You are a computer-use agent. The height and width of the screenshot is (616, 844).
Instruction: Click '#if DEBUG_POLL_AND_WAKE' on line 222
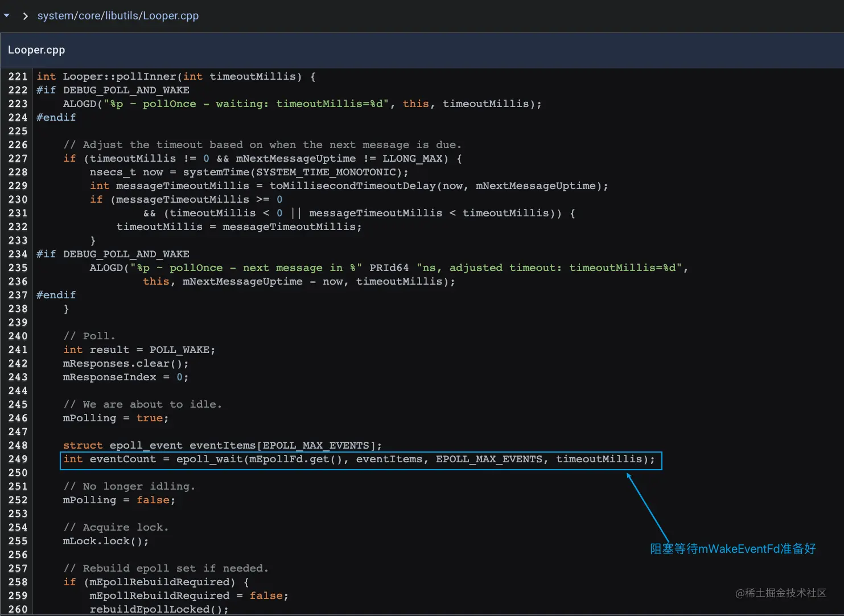pyautogui.click(x=113, y=90)
